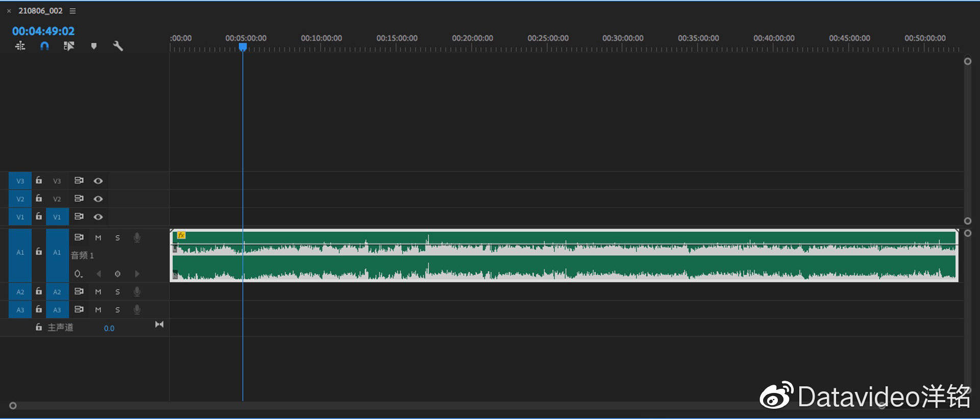Select the 210806_002 sequence tab
This screenshot has width=980, height=420.
tap(40, 11)
